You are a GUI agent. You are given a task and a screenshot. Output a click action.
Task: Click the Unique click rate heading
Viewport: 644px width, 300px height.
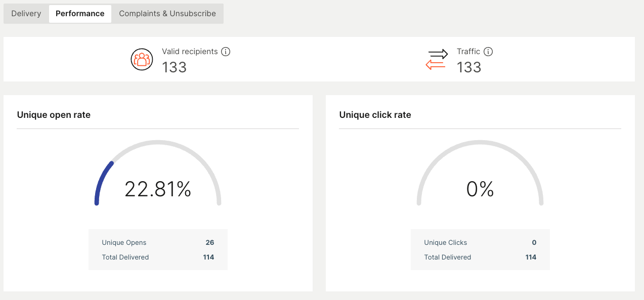[x=375, y=115]
